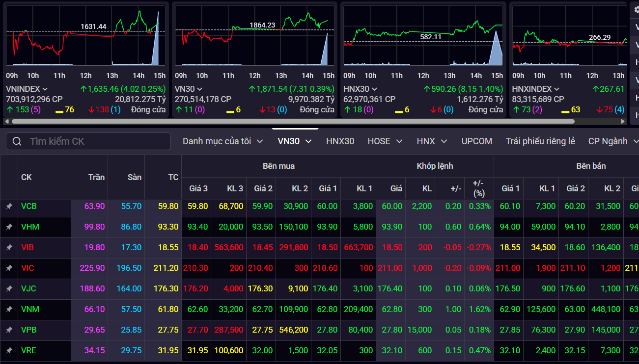Screen dimensions: 639x364
Task: Expand Danh mục của tôi dropdown
Action: [x=222, y=141]
